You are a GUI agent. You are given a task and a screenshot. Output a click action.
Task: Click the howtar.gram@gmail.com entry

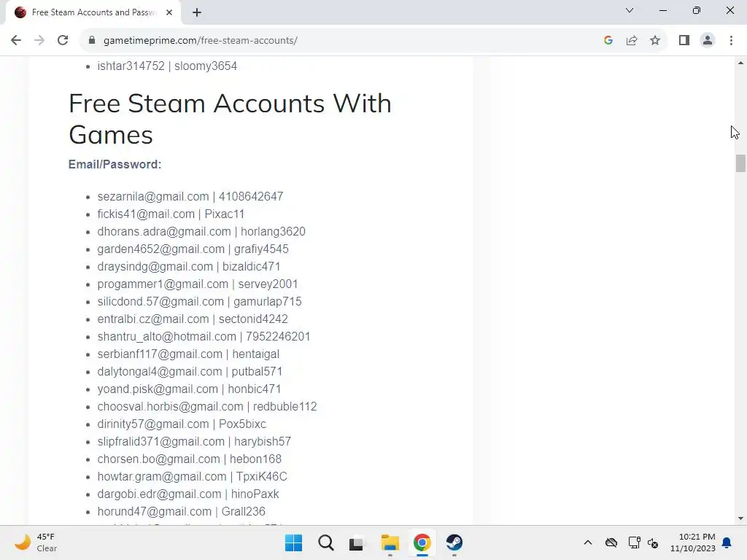click(x=192, y=477)
